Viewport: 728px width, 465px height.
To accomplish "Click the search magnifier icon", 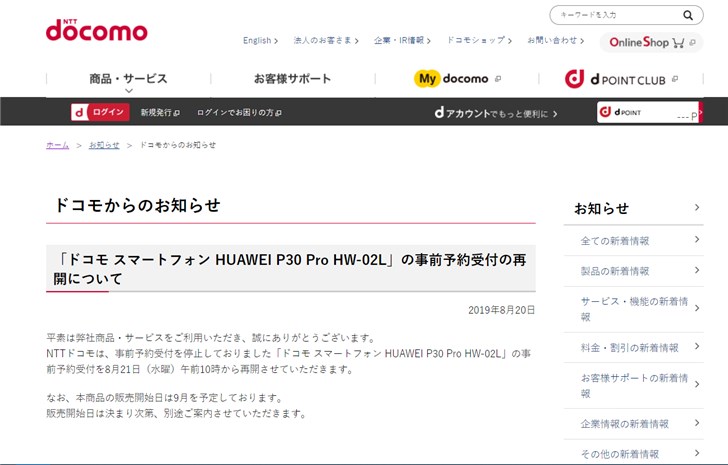I will [x=688, y=15].
